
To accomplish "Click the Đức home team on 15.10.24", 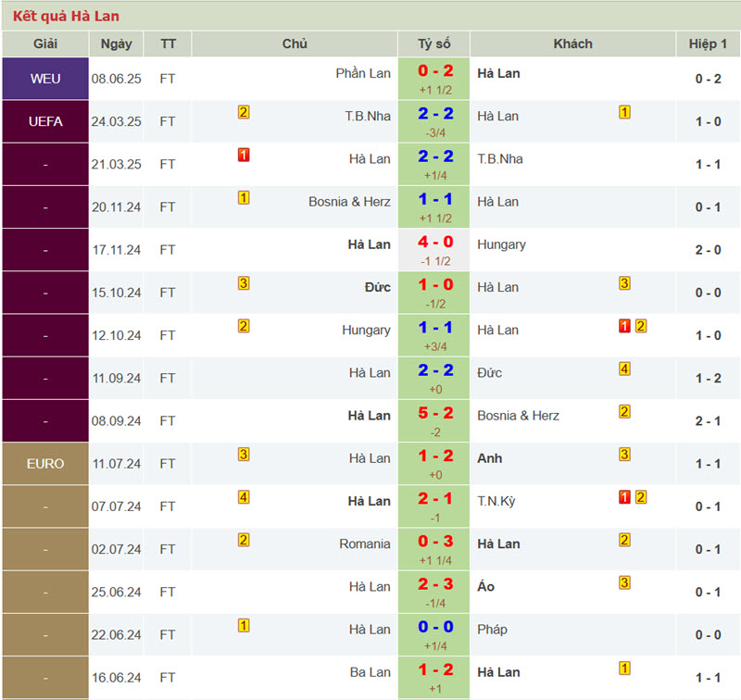I will [377, 287].
